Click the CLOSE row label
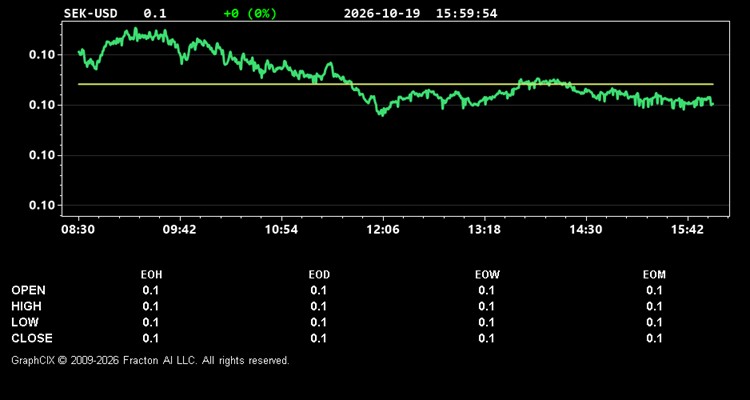The height and width of the screenshot is (400, 750). click(32, 338)
